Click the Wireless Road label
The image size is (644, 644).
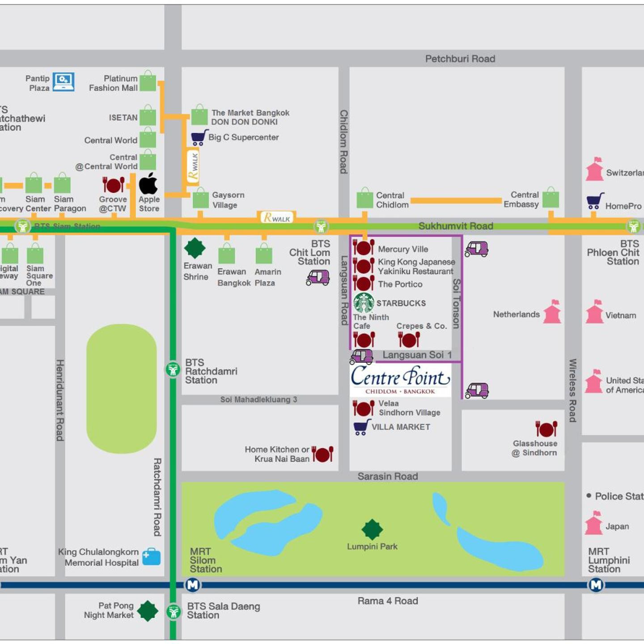click(x=572, y=390)
